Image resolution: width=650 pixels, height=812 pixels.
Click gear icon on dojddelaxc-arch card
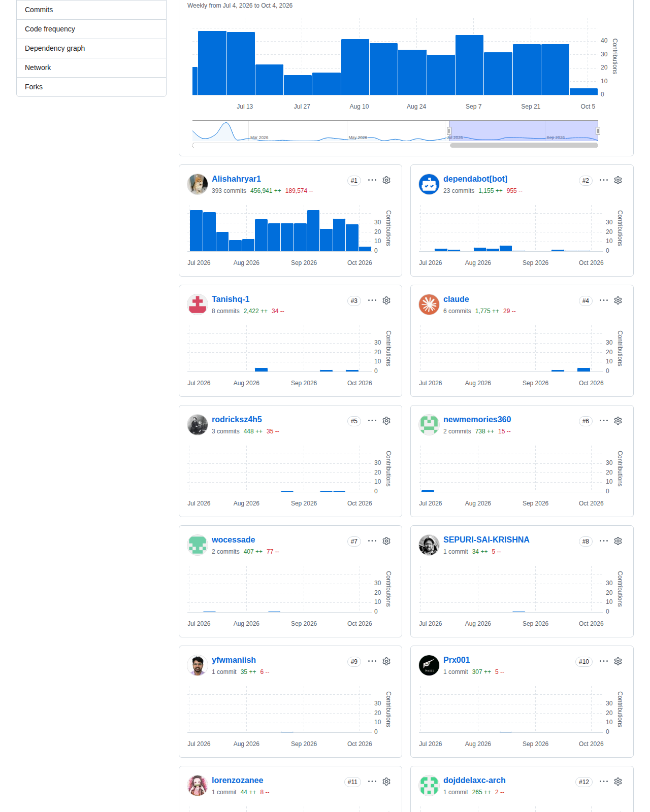618,782
